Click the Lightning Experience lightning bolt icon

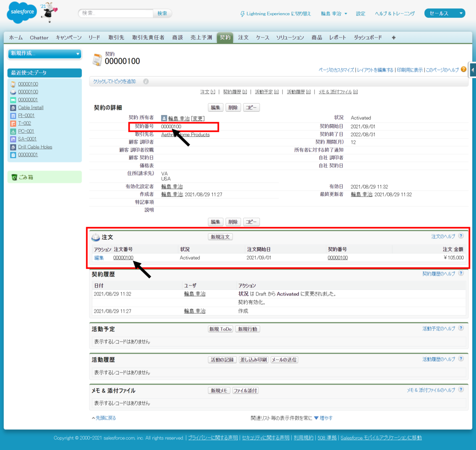242,14
